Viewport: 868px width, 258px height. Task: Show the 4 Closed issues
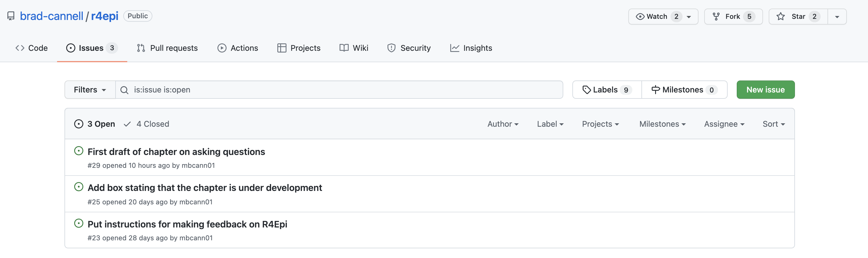tap(147, 124)
